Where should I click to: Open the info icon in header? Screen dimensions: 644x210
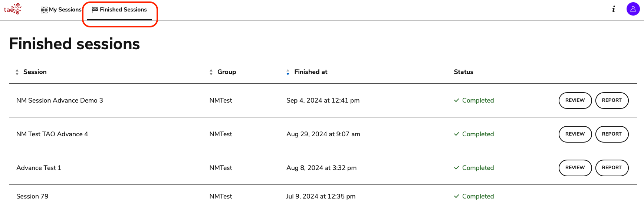point(614,9)
